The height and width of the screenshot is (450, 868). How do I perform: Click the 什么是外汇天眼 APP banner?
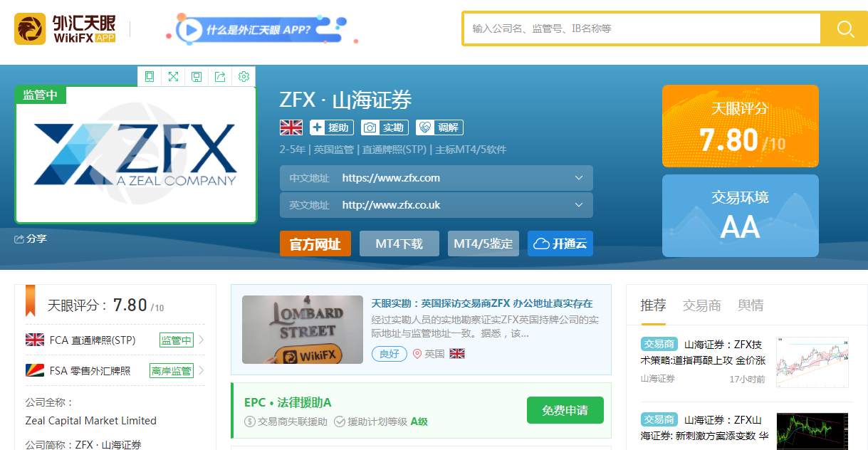coord(260,29)
